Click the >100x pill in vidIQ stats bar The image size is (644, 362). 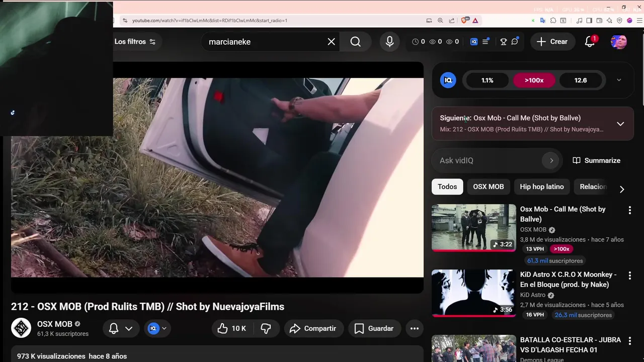534,80
